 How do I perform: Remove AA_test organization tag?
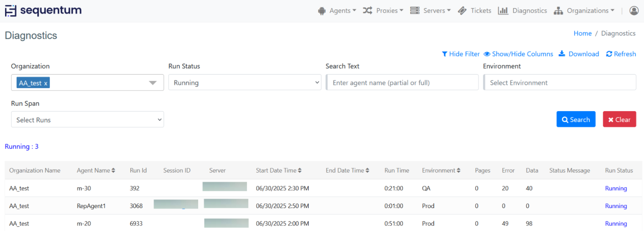tap(46, 83)
